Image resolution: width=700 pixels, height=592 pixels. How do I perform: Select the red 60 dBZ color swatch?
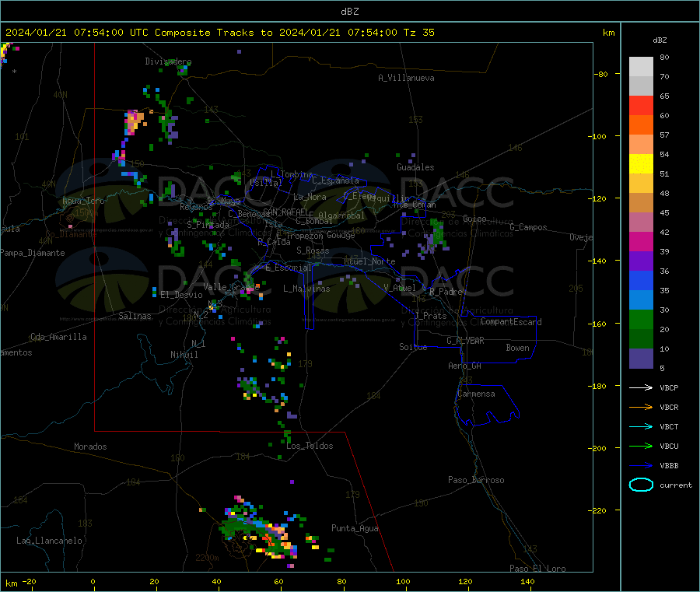tap(641, 105)
